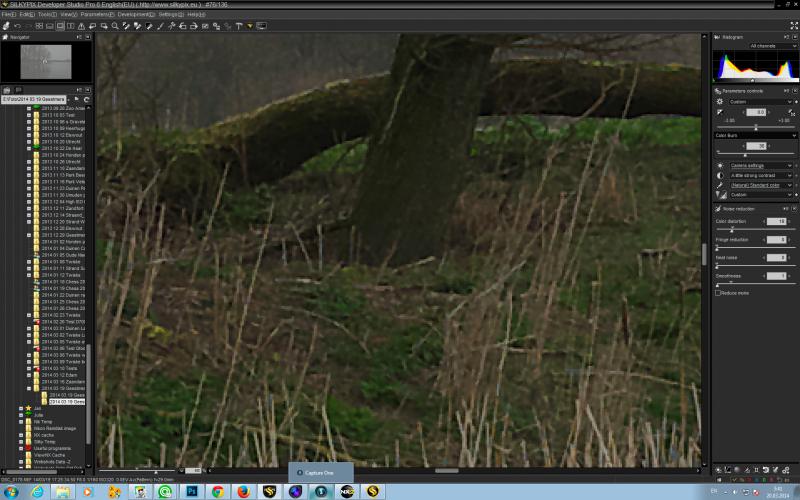Expand the Silky Temp folder

click(x=21, y=442)
